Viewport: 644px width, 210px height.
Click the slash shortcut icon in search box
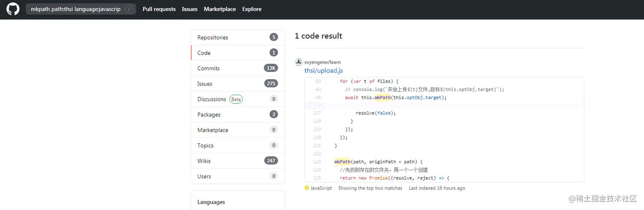pos(129,9)
